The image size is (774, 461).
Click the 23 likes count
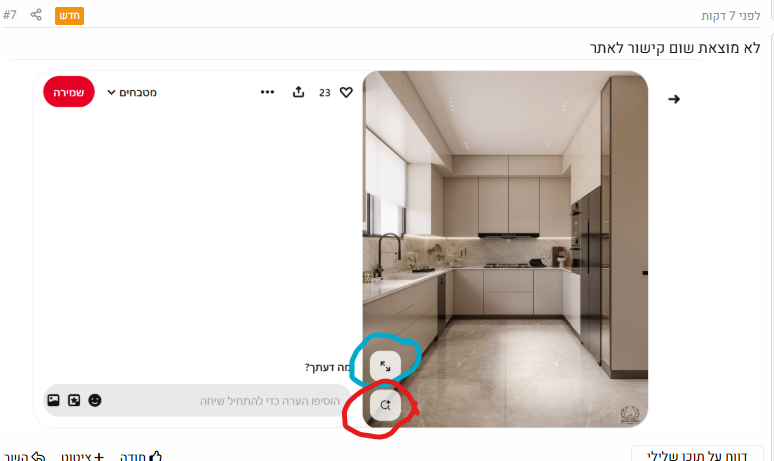point(324,92)
